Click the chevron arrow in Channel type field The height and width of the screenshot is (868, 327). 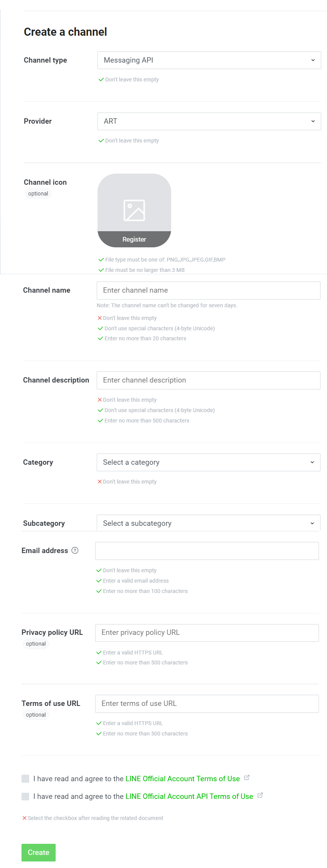[313, 60]
